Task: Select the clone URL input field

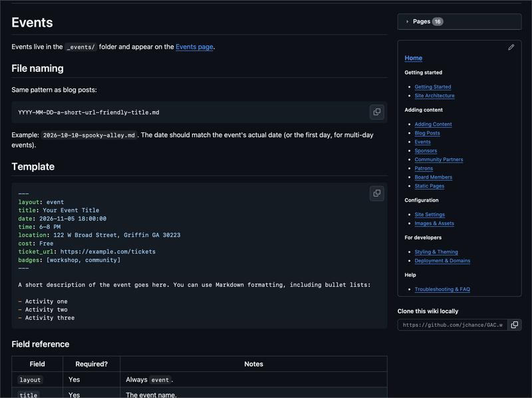Action: pos(452,325)
